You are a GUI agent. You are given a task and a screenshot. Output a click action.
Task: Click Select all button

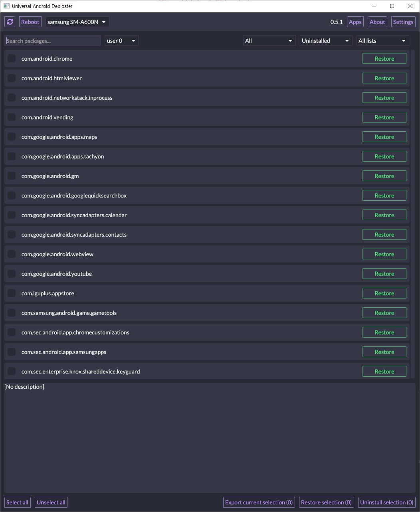point(18,502)
